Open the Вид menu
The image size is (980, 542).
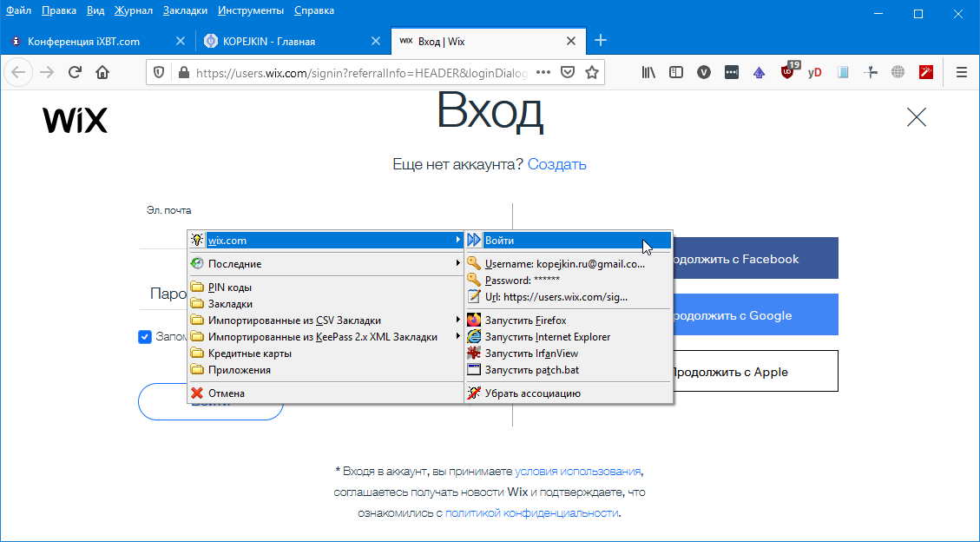pyautogui.click(x=95, y=10)
